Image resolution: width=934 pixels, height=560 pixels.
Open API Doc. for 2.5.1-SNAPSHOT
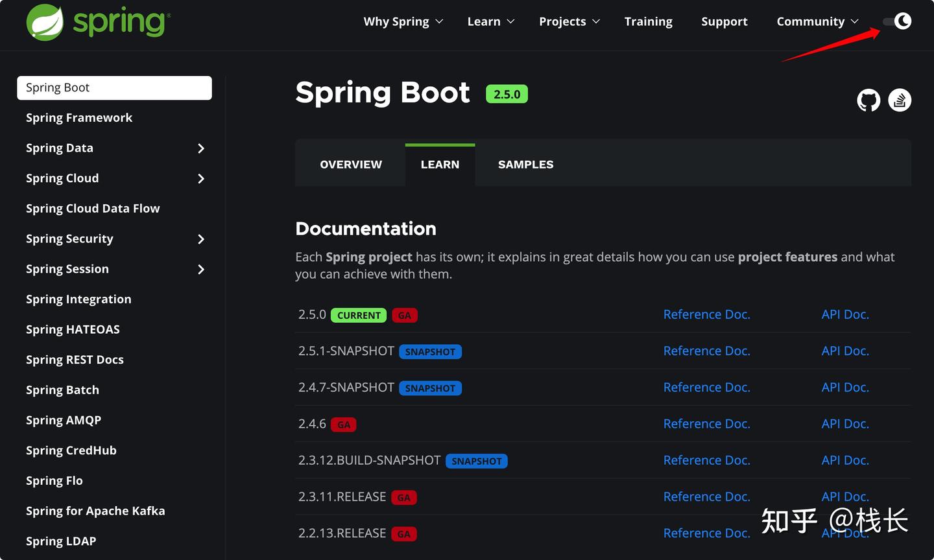click(x=845, y=351)
